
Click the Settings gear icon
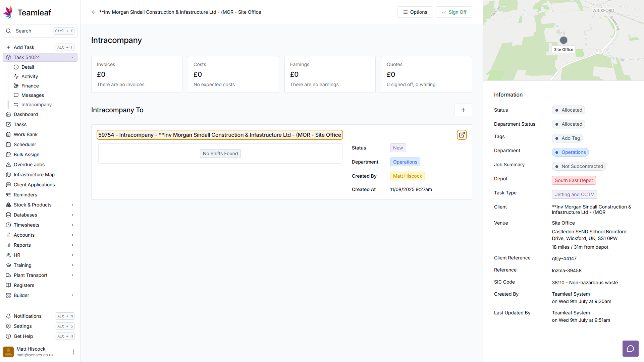point(8,326)
